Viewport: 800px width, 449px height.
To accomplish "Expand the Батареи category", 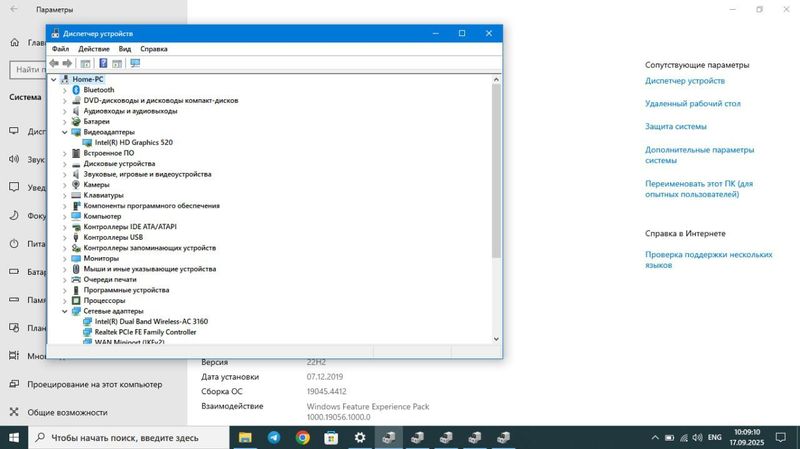I will 65,121.
